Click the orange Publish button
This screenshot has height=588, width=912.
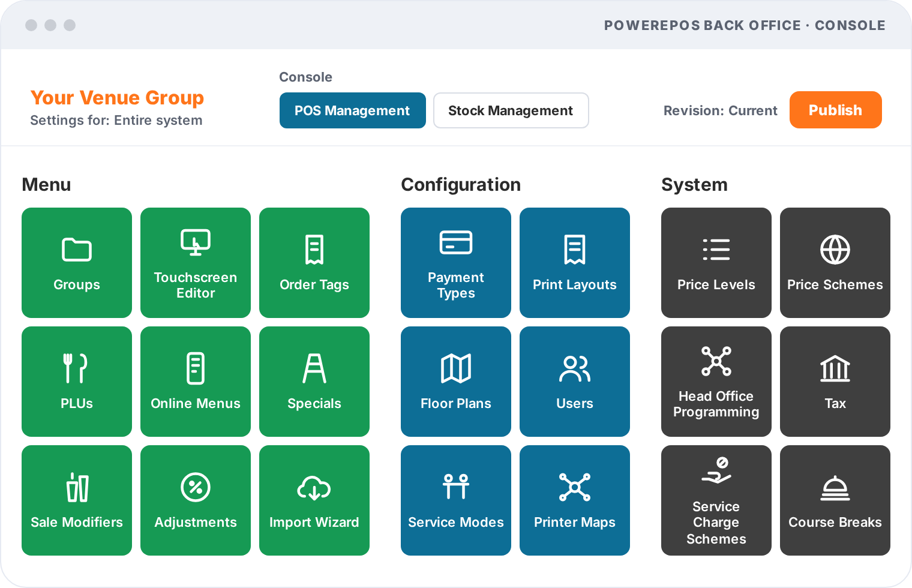pyautogui.click(x=835, y=110)
